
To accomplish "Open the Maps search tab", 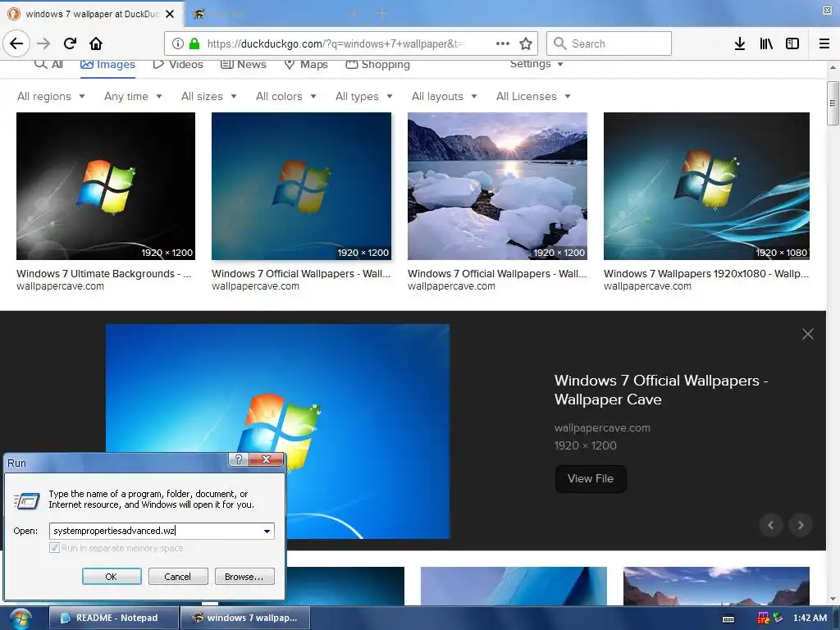I will [306, 64].
